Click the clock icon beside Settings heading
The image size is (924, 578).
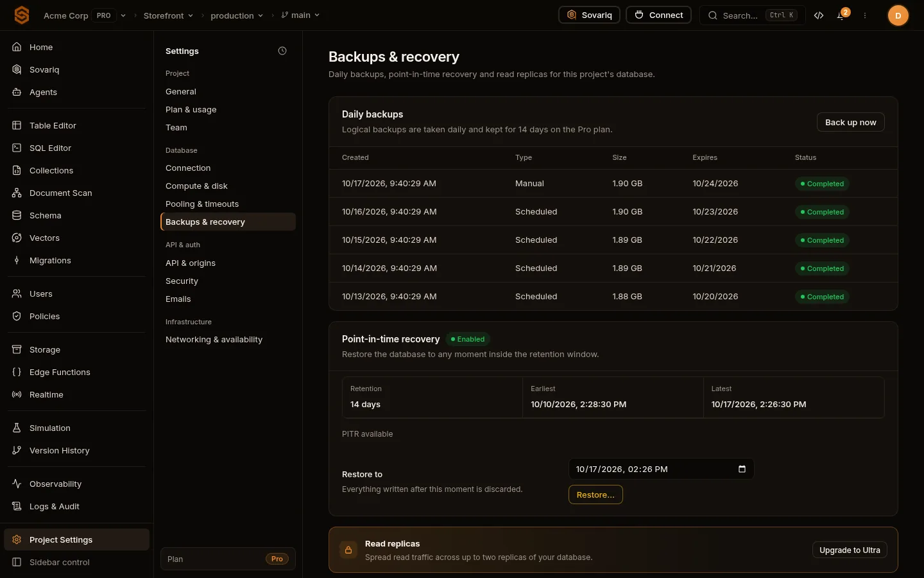point(282,51)
